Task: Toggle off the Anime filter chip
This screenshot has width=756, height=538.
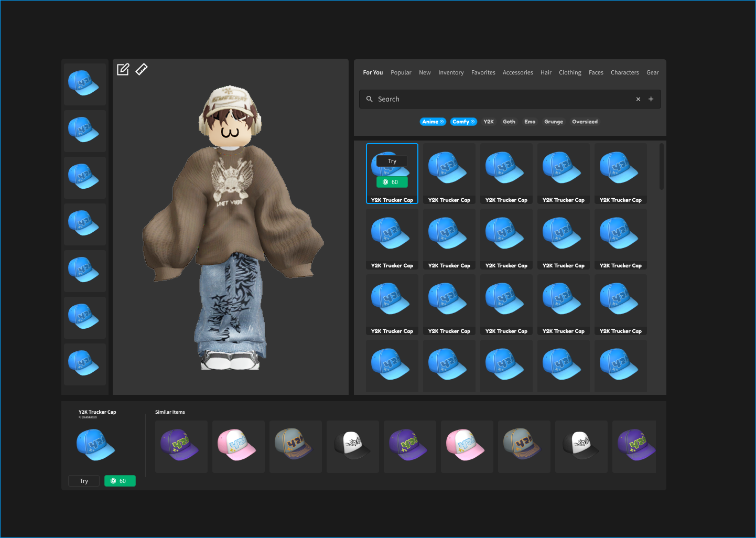Action: [x=433, y=122]
